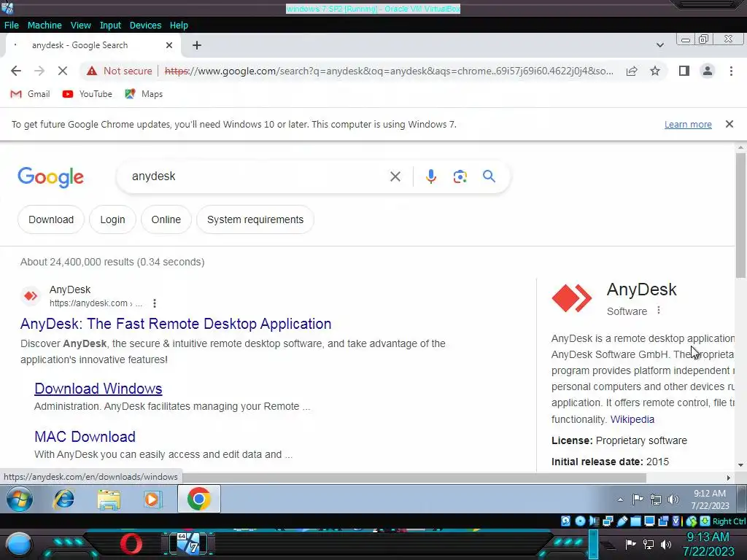Open the VirtualBox File menu
The height and width of the screenshot is (560, 747).
(x=12, y=26)
